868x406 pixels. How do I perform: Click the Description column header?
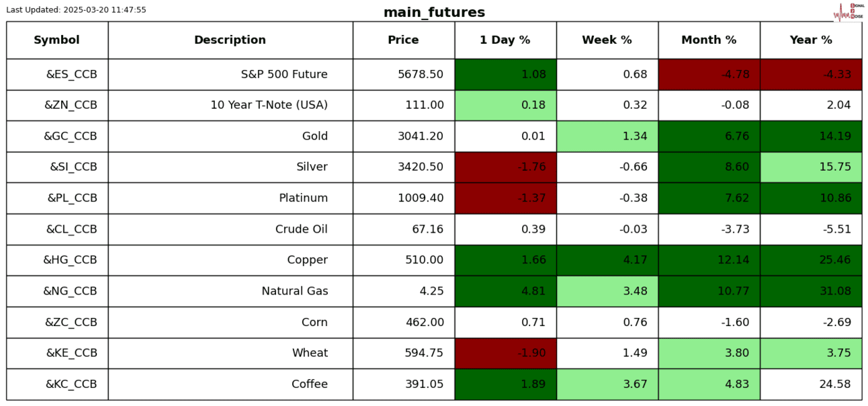click(x=230, y=40)
